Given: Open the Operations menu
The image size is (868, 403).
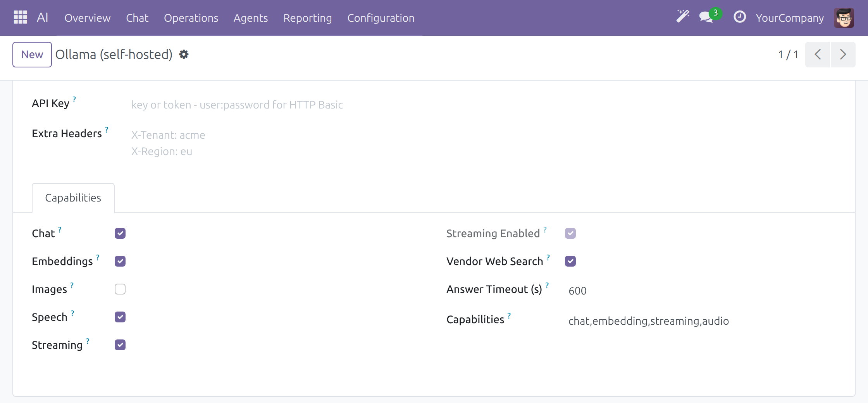Looking at the screenshot, I should click(x=191, y=18).
